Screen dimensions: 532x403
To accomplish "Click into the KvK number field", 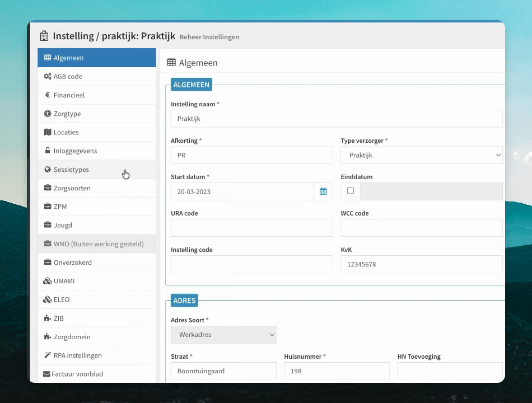I will pyautogui.click(x=421, y=264).
